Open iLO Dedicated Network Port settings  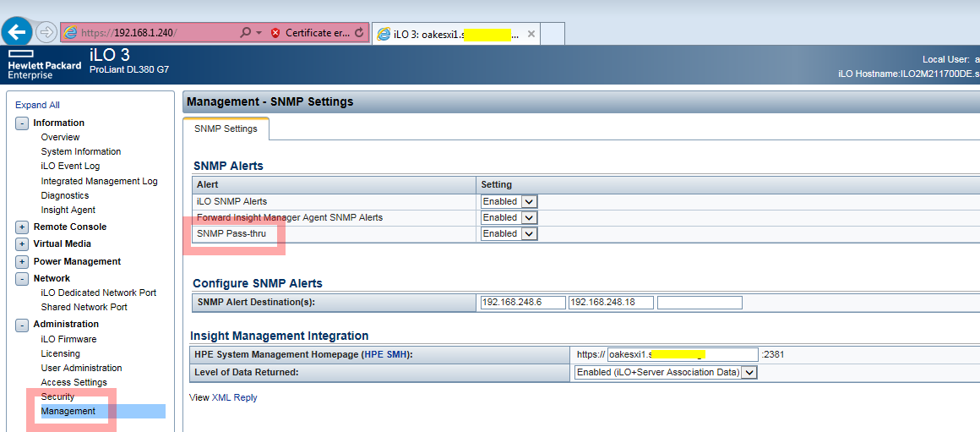(x=98, y=293)
